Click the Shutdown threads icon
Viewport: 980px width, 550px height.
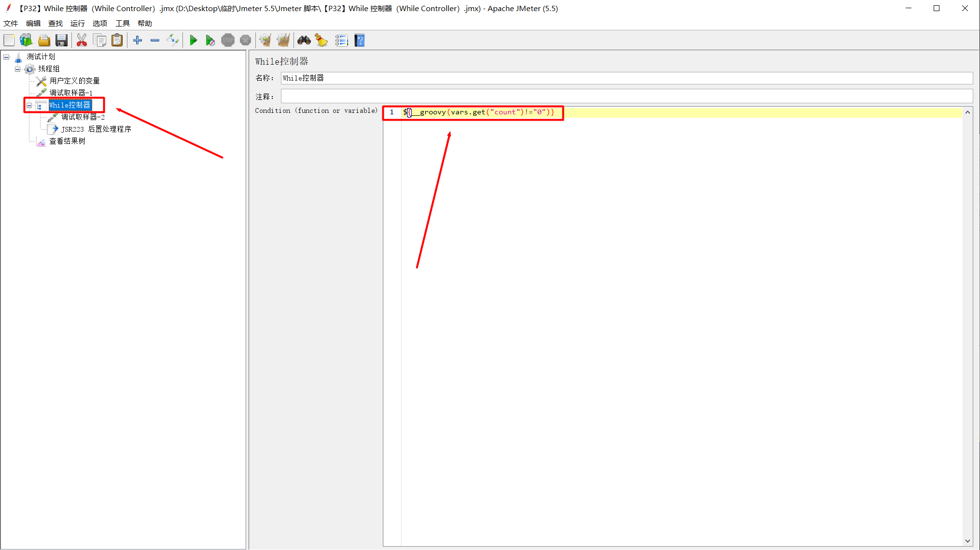tap(245, 41)
